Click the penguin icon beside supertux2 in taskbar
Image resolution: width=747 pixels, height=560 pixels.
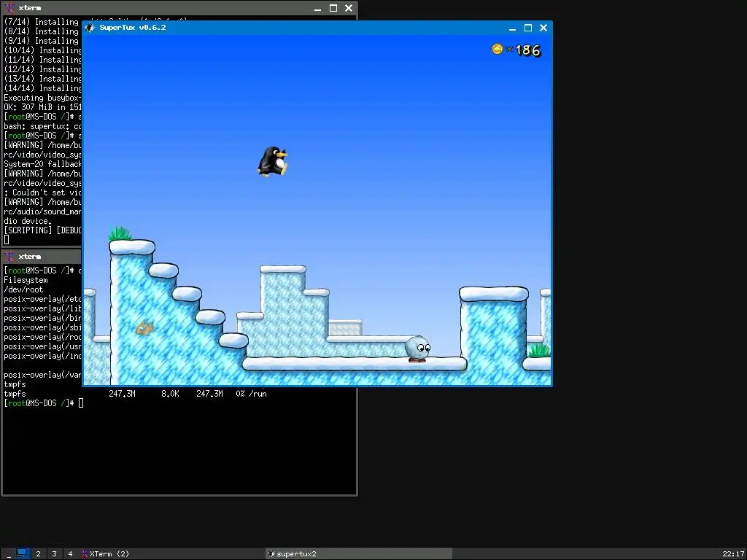[271, 554]
